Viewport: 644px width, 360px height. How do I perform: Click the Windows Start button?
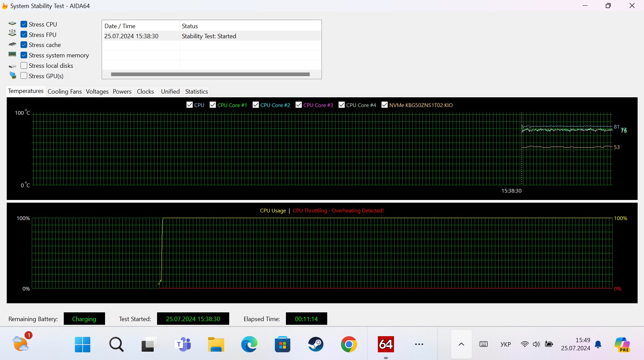point(83,344)
